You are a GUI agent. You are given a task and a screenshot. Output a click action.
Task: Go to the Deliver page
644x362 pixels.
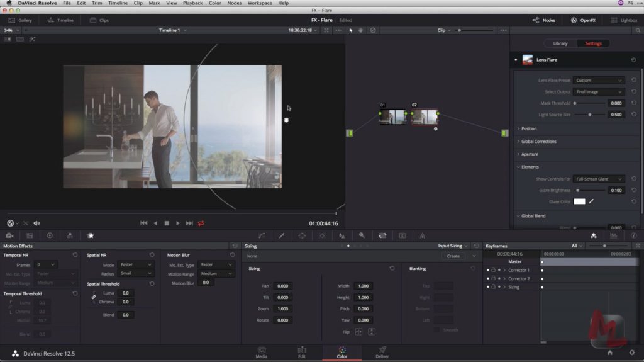[x=382, y=353]
